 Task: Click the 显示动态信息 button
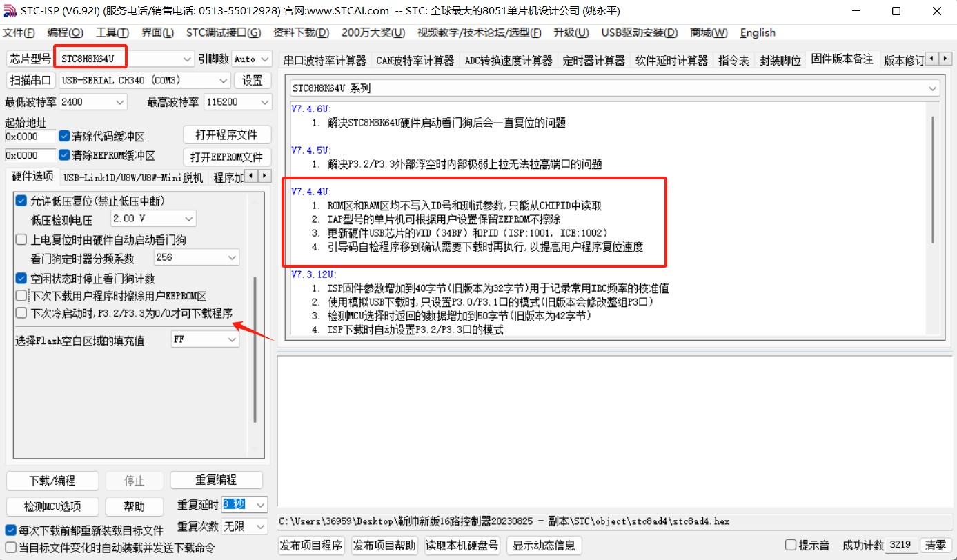pos(545,545)
